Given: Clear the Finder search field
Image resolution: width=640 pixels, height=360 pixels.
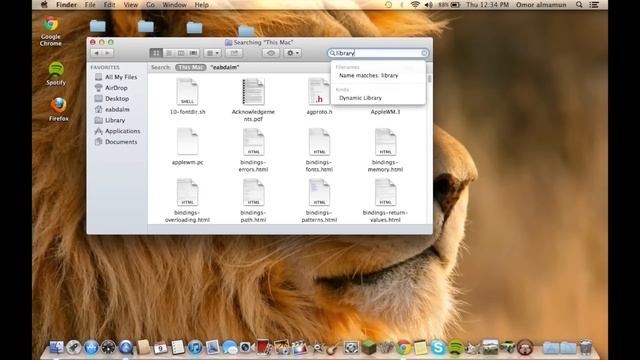Looking at the screenshot, I should (424, 53).
